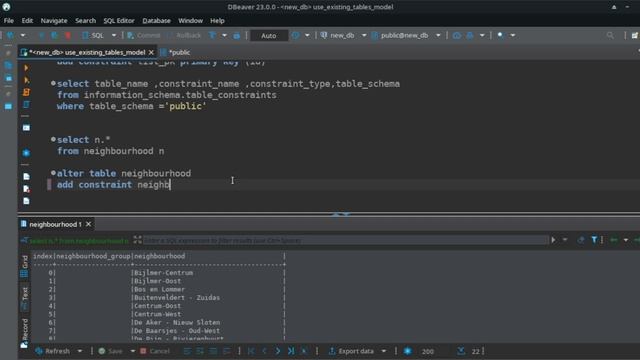Open the File menu

click(9, 20)
